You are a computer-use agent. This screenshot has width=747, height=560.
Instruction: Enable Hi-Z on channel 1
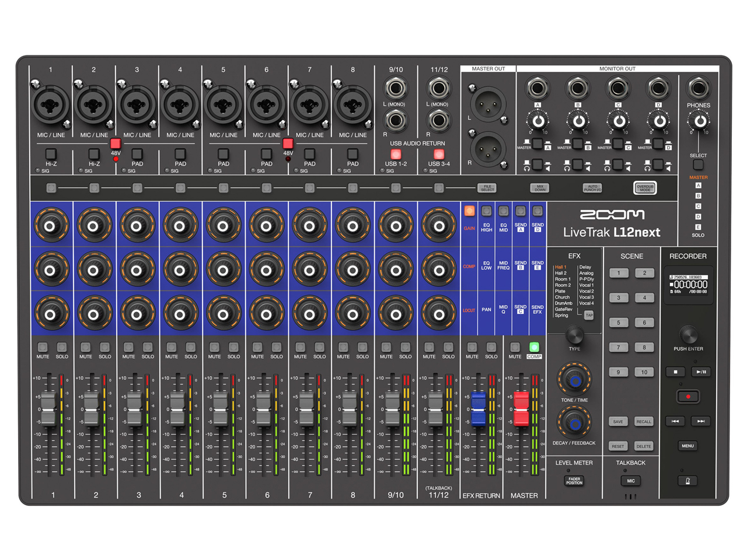[x=51, y=154]
